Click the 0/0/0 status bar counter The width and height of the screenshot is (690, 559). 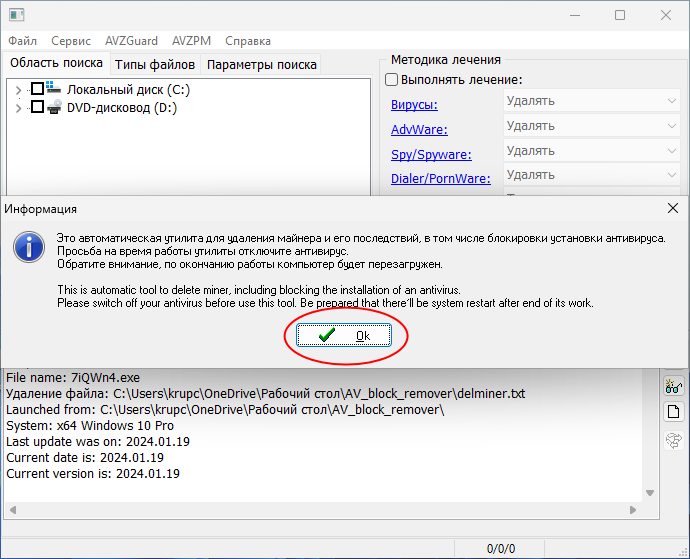(501, 549)
